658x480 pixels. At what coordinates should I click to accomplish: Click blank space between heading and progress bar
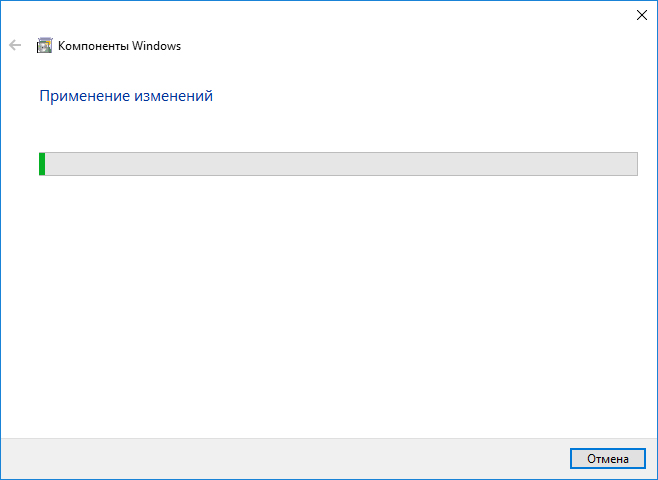329,128
